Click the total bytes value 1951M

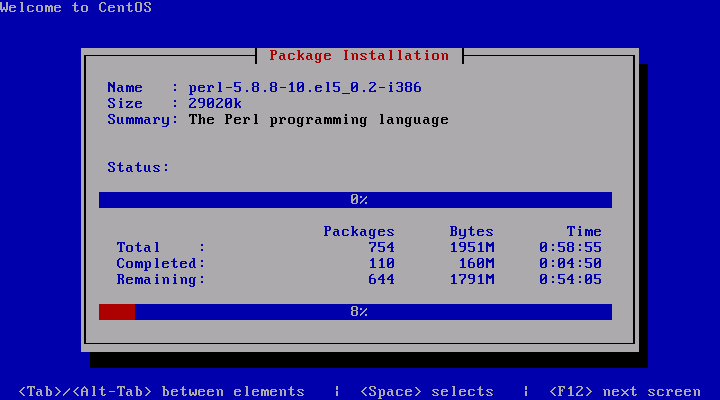(472, 248)
